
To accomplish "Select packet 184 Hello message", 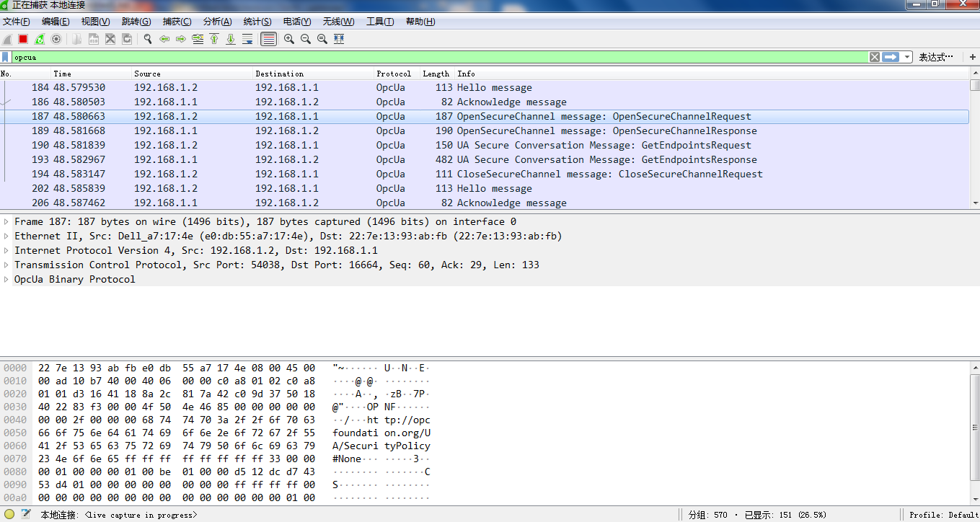I will 485,87.
